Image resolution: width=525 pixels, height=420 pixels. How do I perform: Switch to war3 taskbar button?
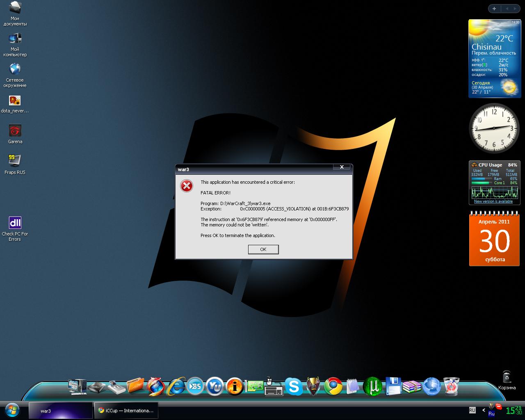pos(61,411)
